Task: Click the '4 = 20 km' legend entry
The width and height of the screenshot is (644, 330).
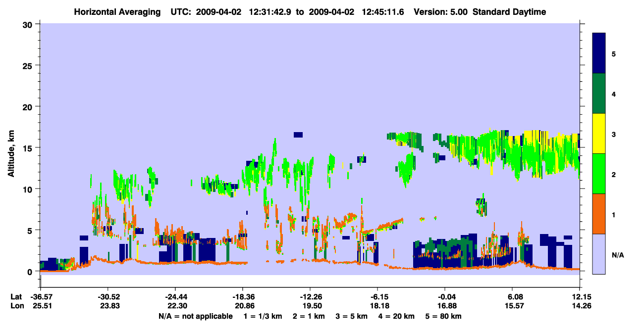Action: tap(397, 316)
